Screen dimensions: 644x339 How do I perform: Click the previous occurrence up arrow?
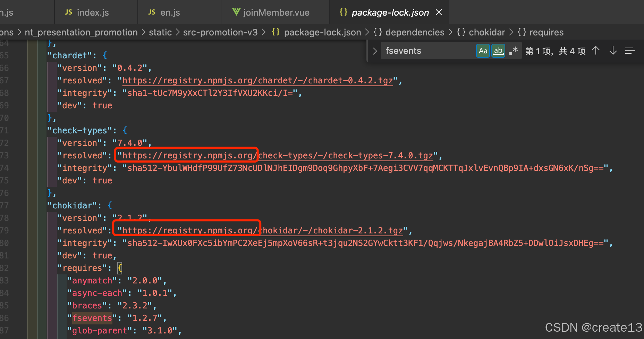point(596,51)
